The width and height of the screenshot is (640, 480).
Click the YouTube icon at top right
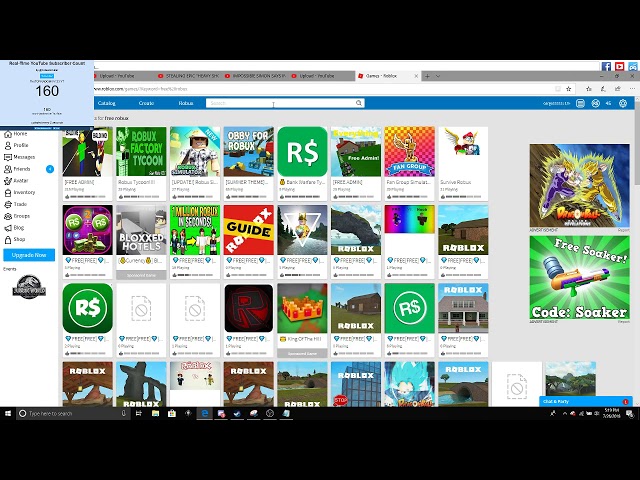click(620, 66)
